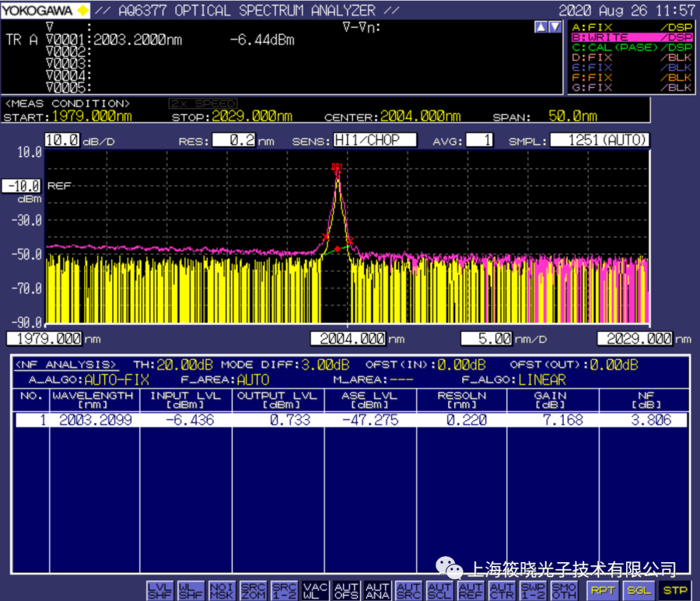Viewport: 700px width, 601px height.
Task: Click the SMO OTH smoothing icon
Action: pos(565,591)
